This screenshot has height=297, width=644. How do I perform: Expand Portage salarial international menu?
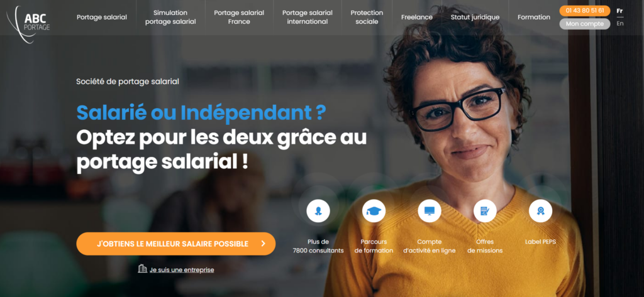pyautogui.click(x=307, y=17)
